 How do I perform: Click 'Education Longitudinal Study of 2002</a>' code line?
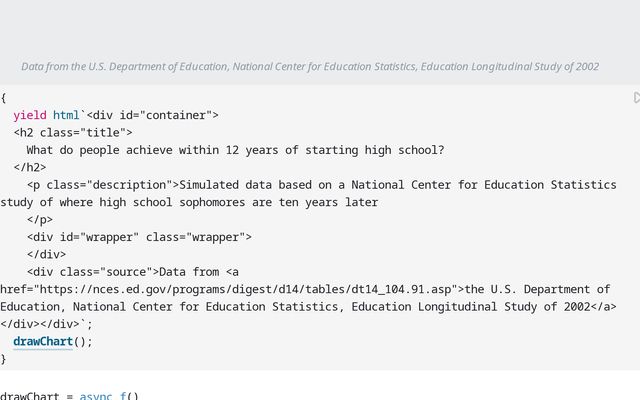coord(308,307)
